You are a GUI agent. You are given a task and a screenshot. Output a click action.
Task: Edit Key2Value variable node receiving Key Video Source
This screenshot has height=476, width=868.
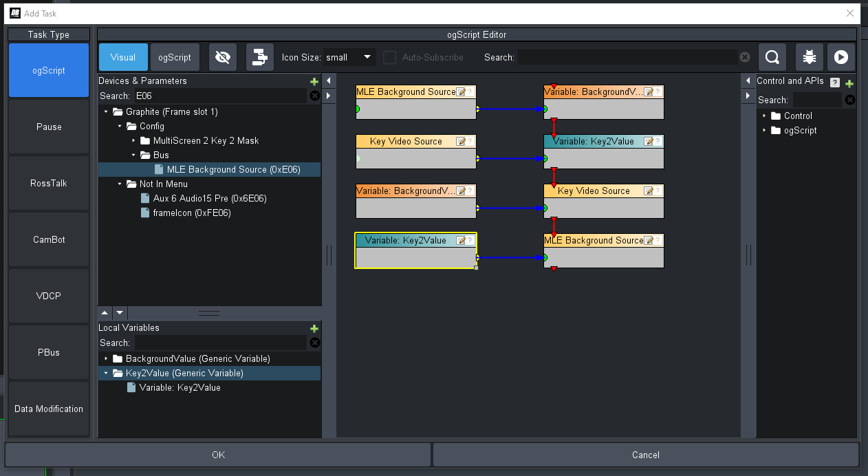(649, 142)
